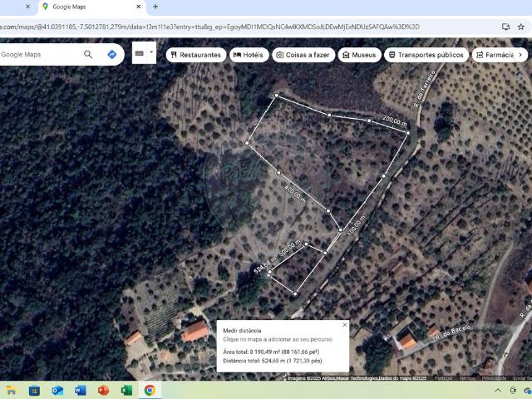Open Microsoft Word from the taskbar
Viewport: 532px width, 399px height.
point(81,390)
